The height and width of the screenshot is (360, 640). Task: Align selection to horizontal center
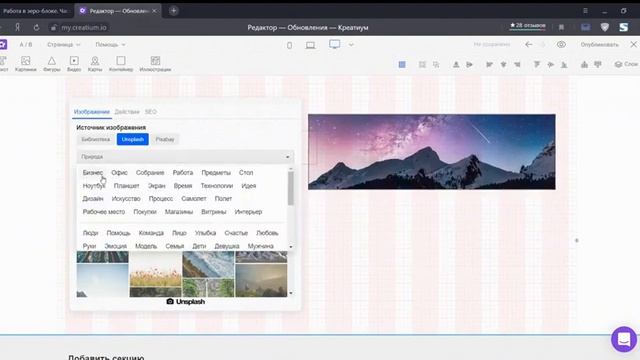click(x=503, y=64)
